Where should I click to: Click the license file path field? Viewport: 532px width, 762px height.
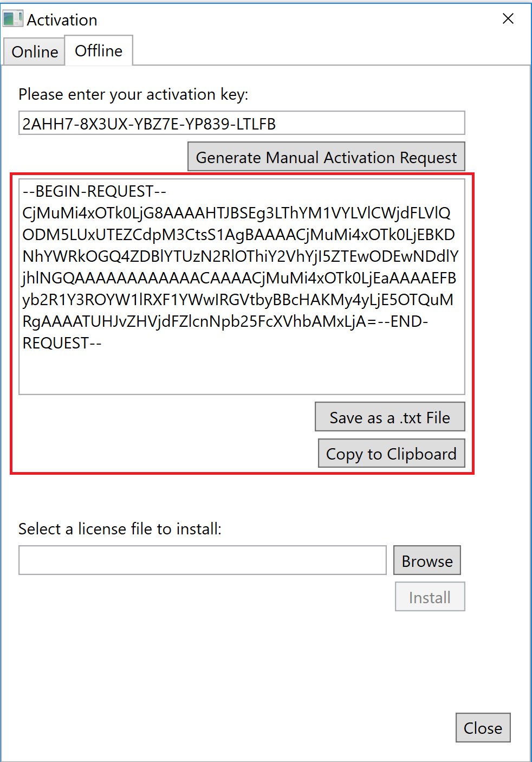[x=202, y=560]
